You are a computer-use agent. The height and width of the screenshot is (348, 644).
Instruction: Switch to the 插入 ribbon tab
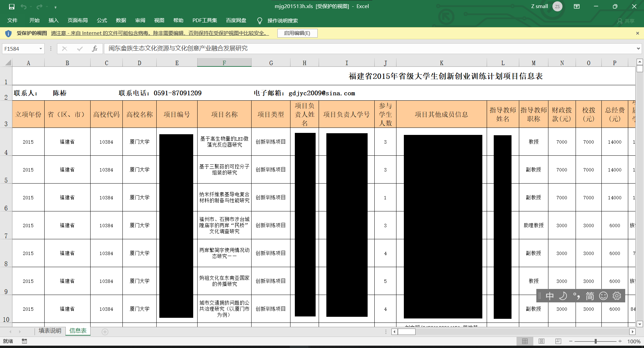click(x=53, y=20)
